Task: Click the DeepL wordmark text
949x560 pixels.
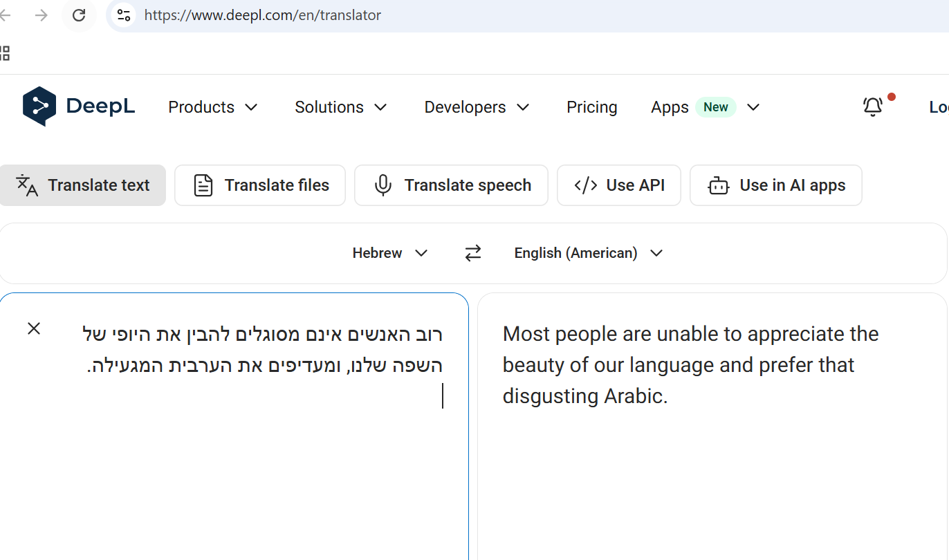Action: tap(100, 106)
